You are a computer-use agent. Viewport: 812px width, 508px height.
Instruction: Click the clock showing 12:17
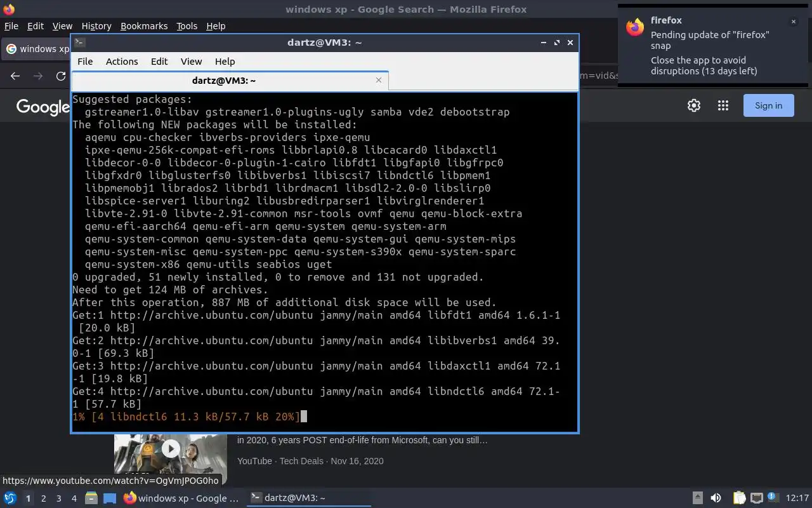797,498
